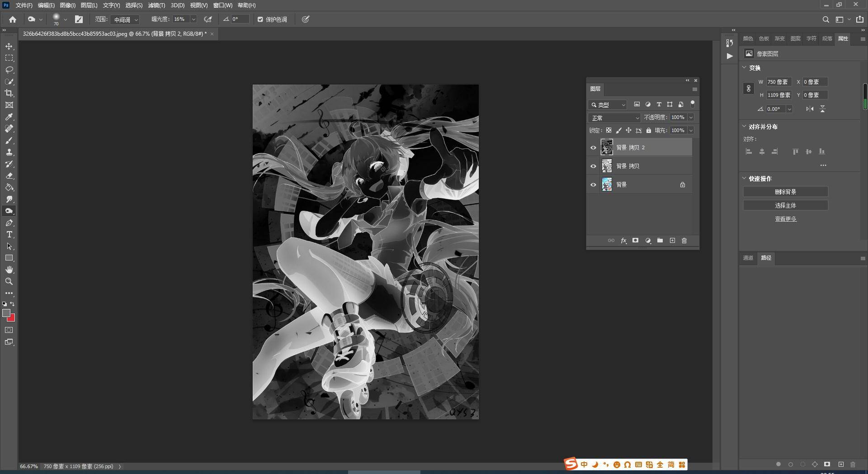Viewport: 868px width, 474px height.
Task: Hide the 背景 拷贝 layer
Action: 593,166
